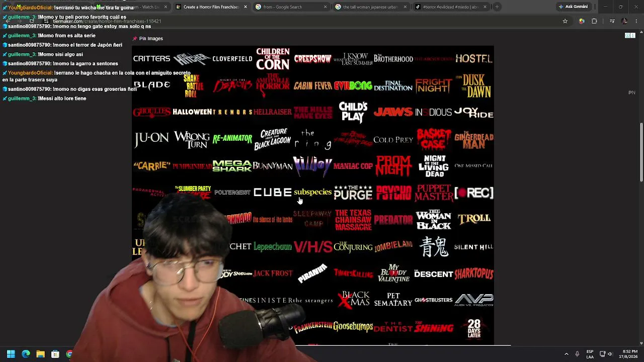Open the Chrome profile avatar
The height and width of the screenshot is (362, 644).
tap(624, 21)
